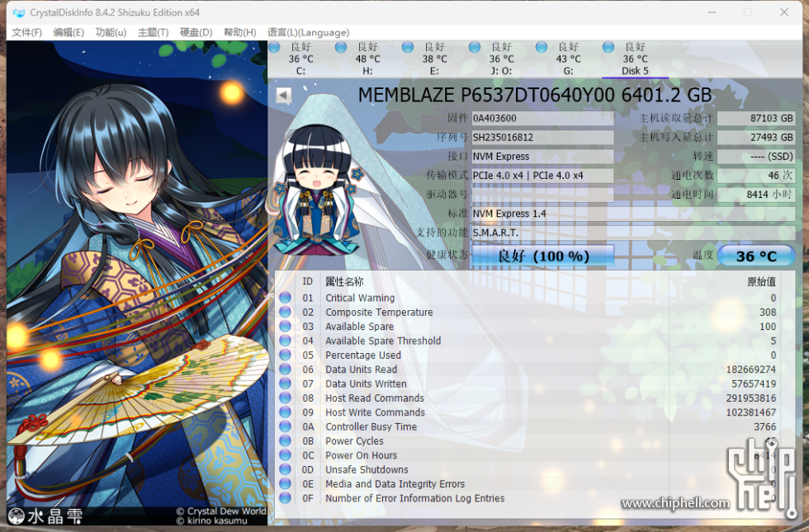
Task: Click the host writes total field 27493 GB
Action: [x=756, y=137]
